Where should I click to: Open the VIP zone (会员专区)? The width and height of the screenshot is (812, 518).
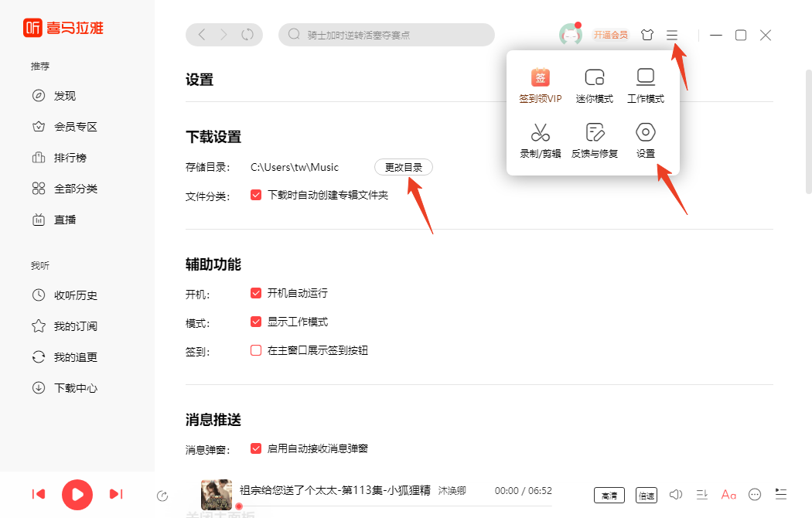click(65, 127)
